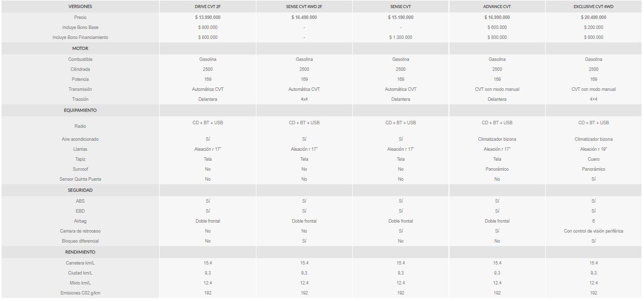Click 'Con control de visión periférica' cell

point(594,231)
